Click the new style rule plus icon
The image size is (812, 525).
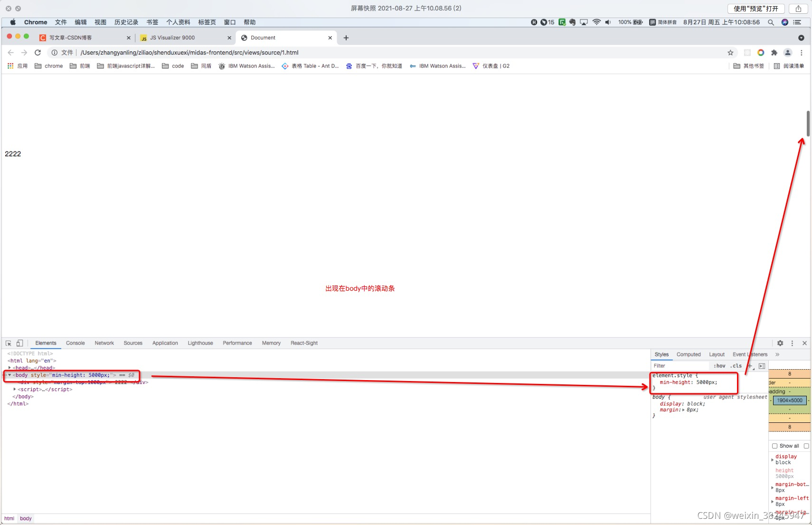pos(750,366)
